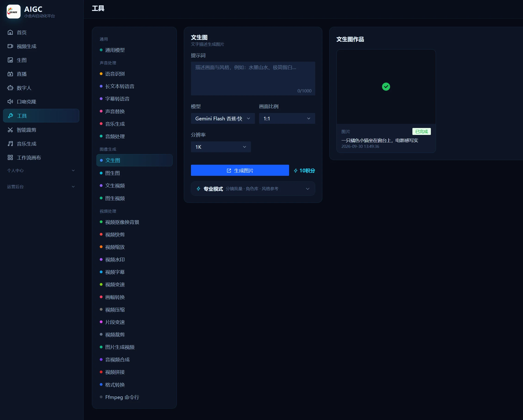Click the AIGC logo icon
523x420 pixels.
tap(14, 11)
